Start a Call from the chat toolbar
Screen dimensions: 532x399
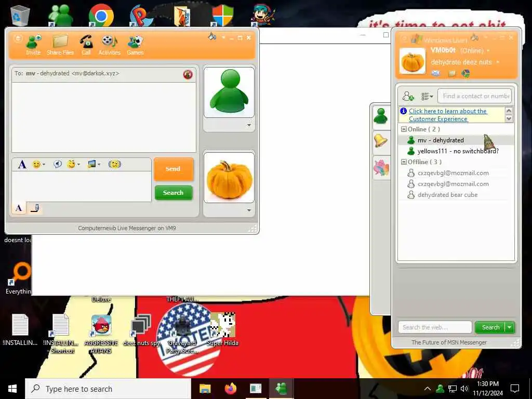[86, 45]
